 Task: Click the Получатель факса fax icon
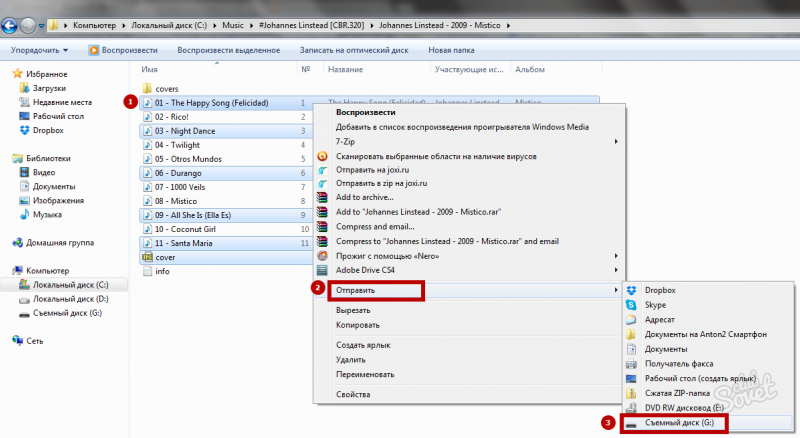[x=631, y=364]
